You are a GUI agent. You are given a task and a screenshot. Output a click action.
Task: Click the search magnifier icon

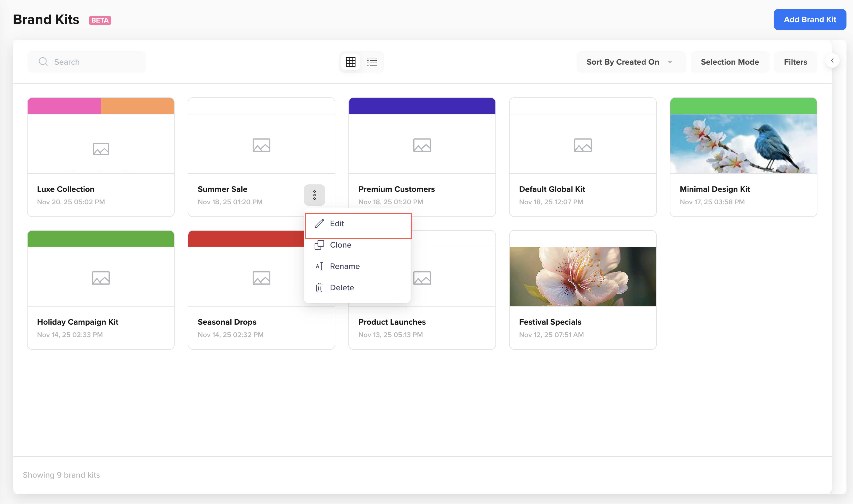click(x=43, y=62)
